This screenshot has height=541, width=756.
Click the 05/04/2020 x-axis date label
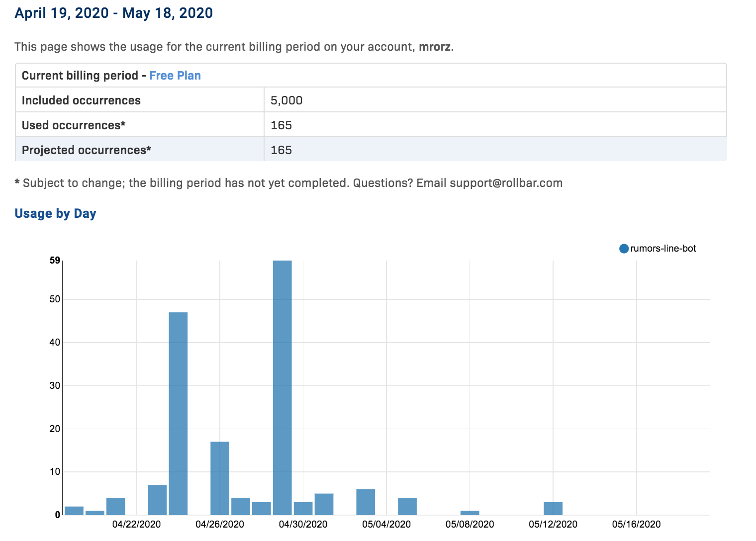[x=386, y=524]
